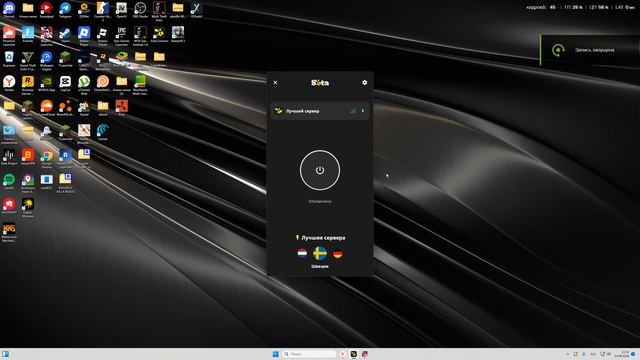Close the Sota VPN window
Image resolution: width=640 pixels, height=360 pixels.
tap(275, 82)
